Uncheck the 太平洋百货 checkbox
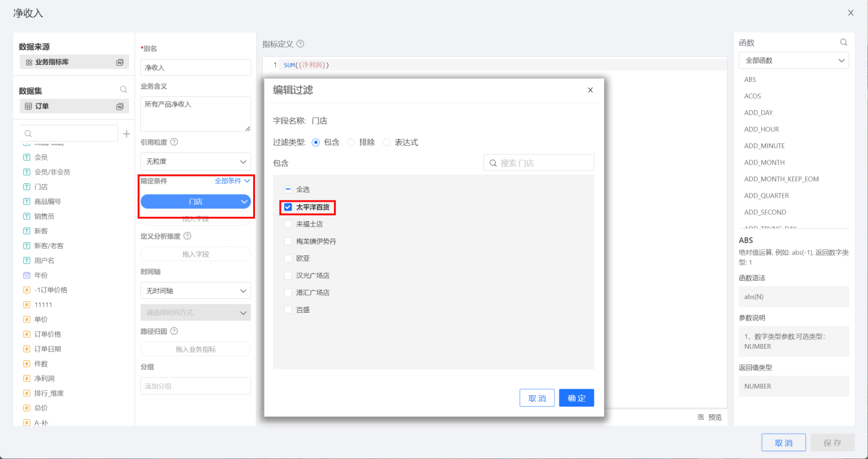The image size is (868, 459). point(288,207)
